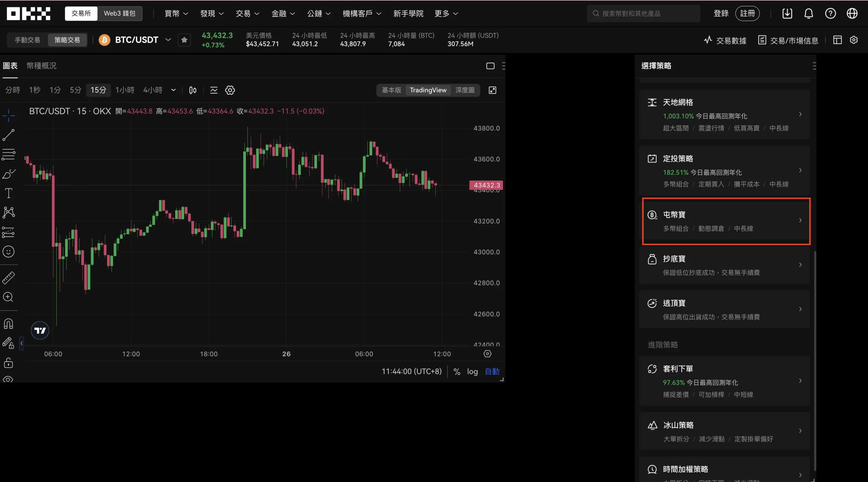Toggle stay in drawing mode pencil-lock
Screen dimensions: 868x482
(x=8, y=343)
